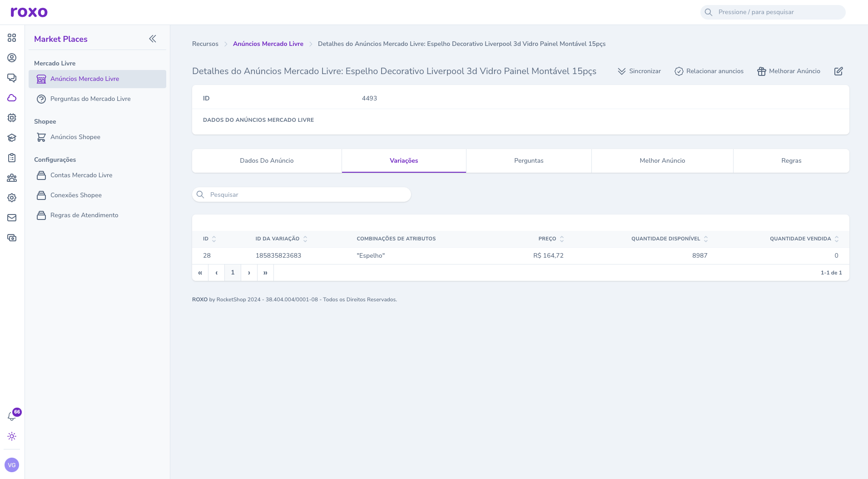868x479 pixels.
Task: Click price R$ 164,72 cell
Action: 548,255
